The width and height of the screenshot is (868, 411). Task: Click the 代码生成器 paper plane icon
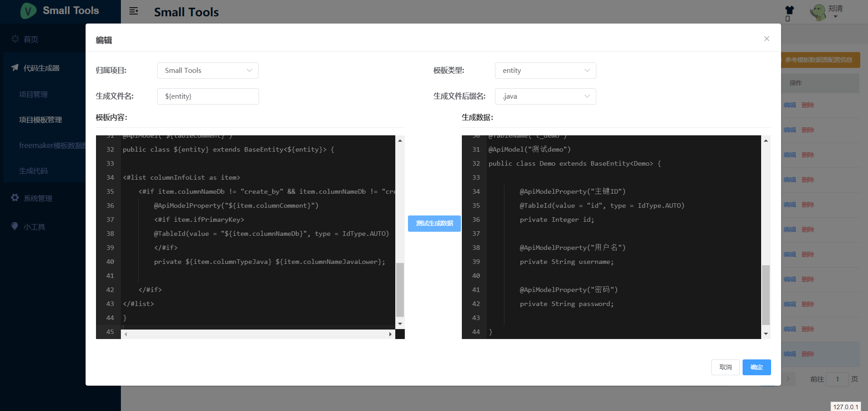coord(15,67)
